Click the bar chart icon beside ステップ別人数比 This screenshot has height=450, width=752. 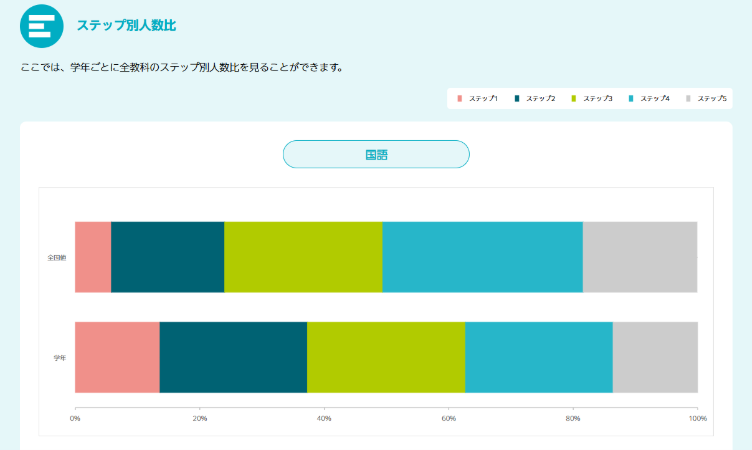point(42,26)
